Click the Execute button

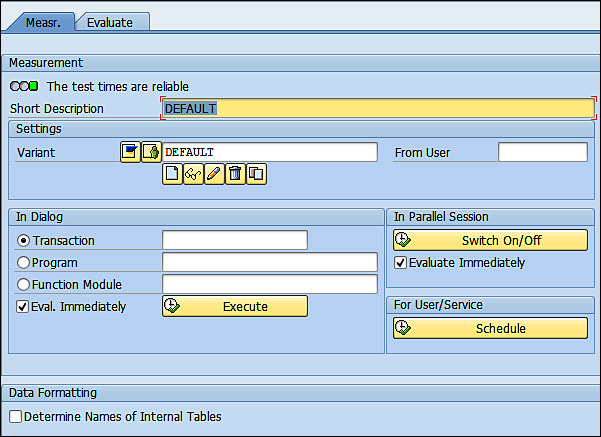coord(235,306)
